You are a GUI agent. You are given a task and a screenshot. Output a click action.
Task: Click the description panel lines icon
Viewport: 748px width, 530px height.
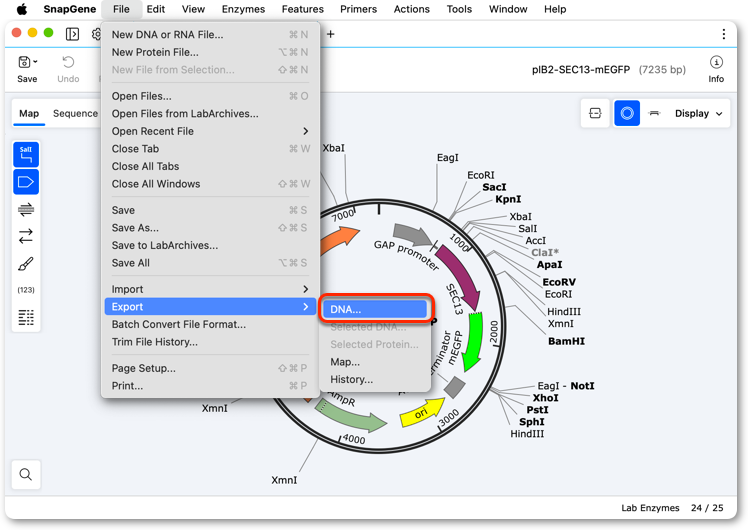click(x=26, y=317)
